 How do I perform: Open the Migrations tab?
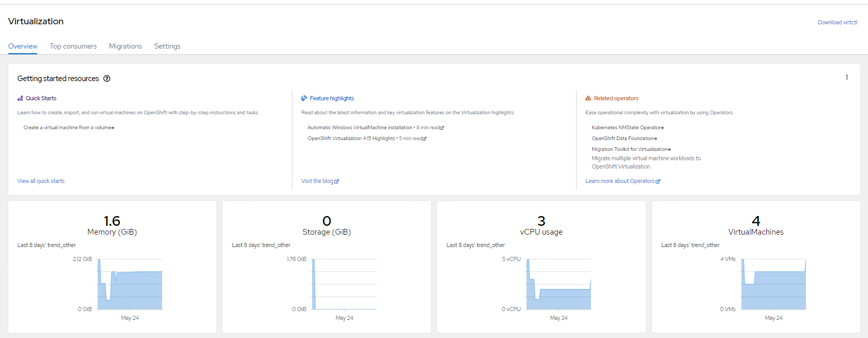[x=125, y=46]
